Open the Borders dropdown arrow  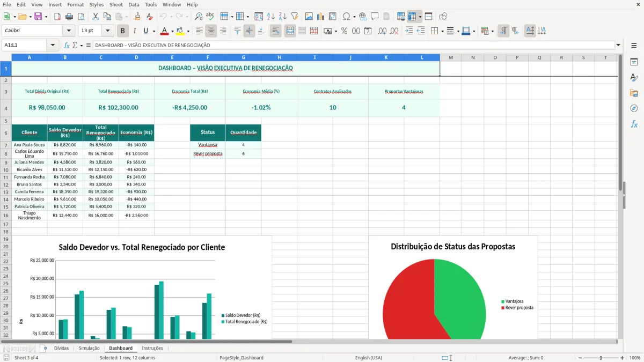pos(443,31)
